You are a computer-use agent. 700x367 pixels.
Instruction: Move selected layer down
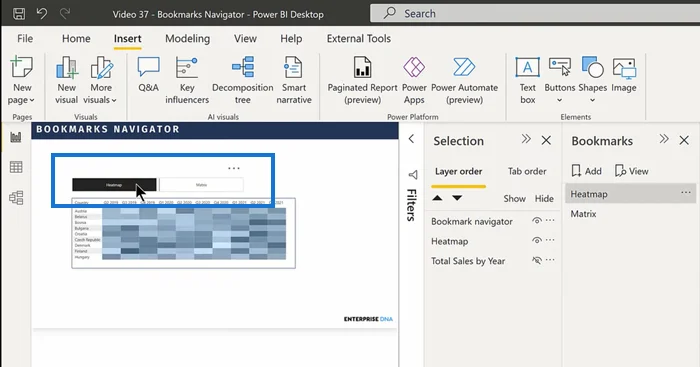[x=457, y=198]
